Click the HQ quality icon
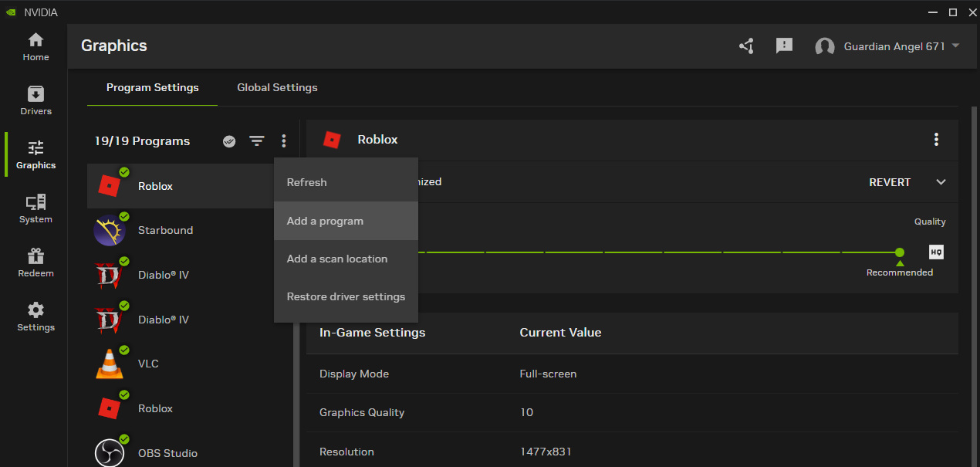 (936, 252)
